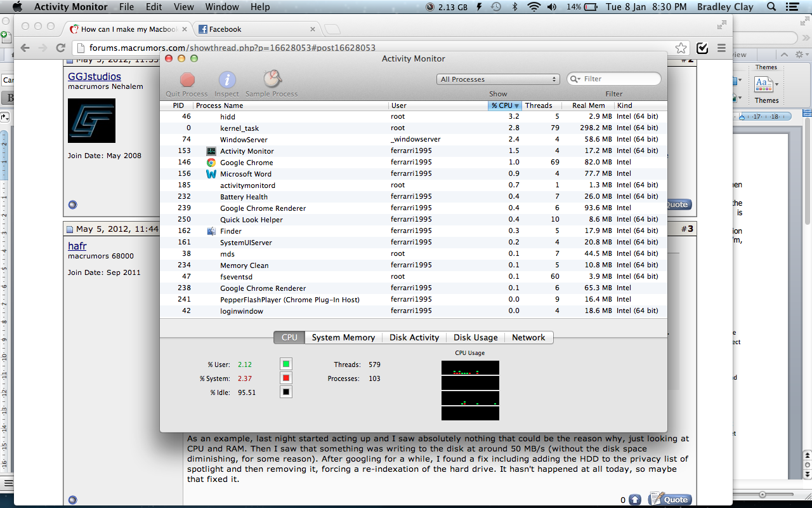Open the Notification Center list icon
812x508 pixels.
click(x=792, y=7)
